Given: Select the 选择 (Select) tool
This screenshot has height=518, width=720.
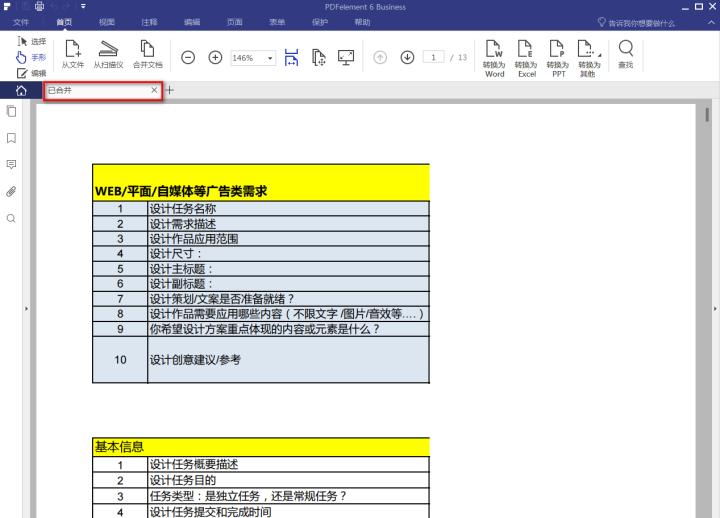Looking at the screenshot, I should [31, 41].
